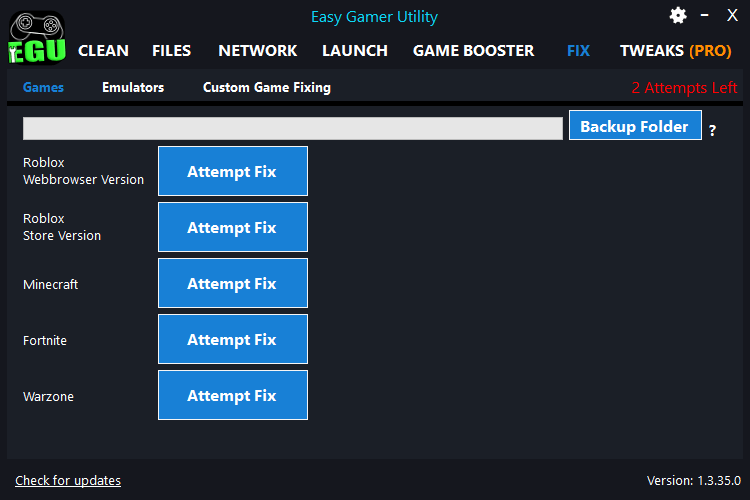This screenshot has height=500, width=750.
Task: Open the CLEAN section
Action: pos(103,50)
